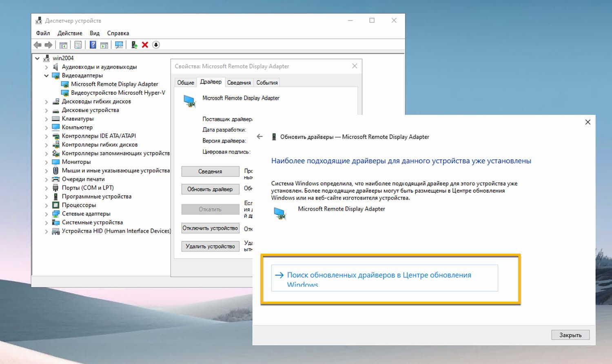The height and width of the screenshot is (364, 612).
Task: Click the back arrow in the update drivers wizard
Action: coord(260,137)
